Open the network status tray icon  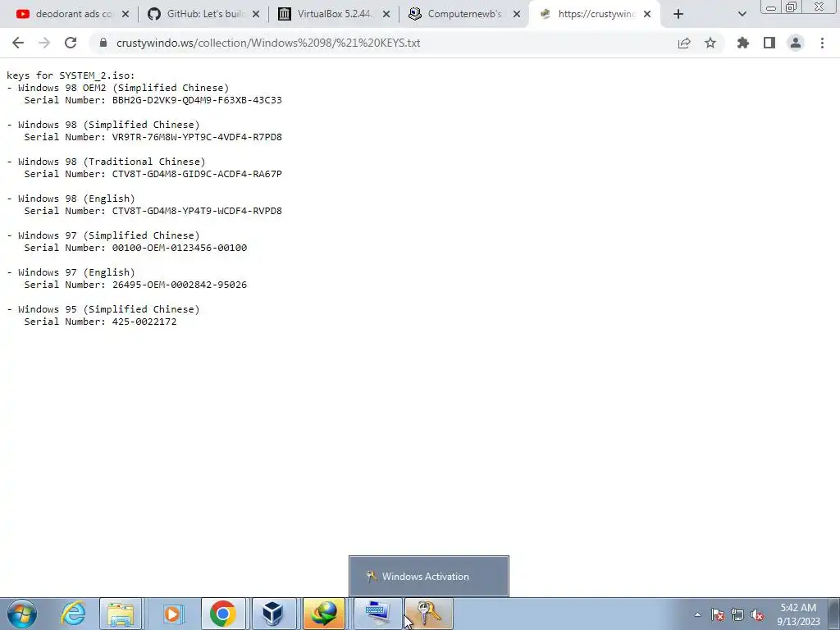point(737,614)
